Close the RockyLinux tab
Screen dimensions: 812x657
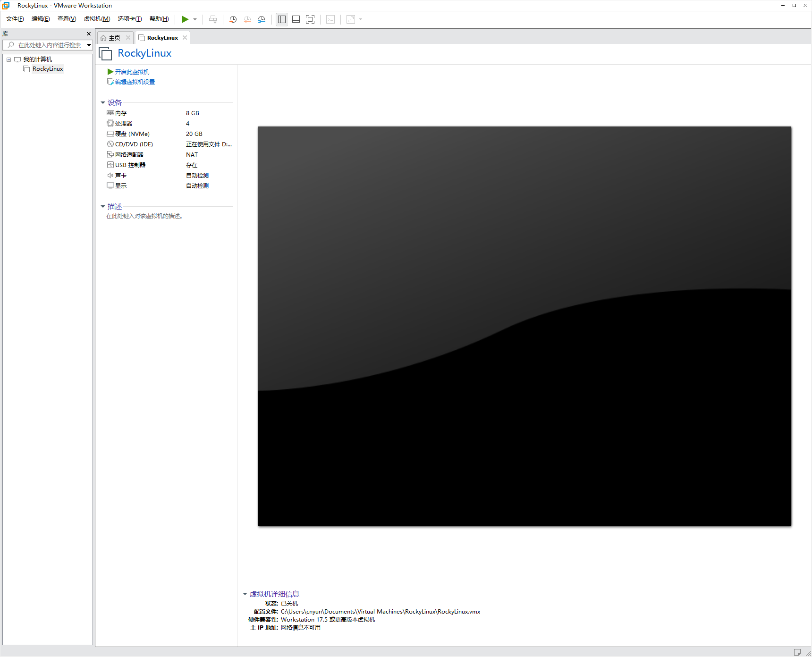tap(185, 38)
